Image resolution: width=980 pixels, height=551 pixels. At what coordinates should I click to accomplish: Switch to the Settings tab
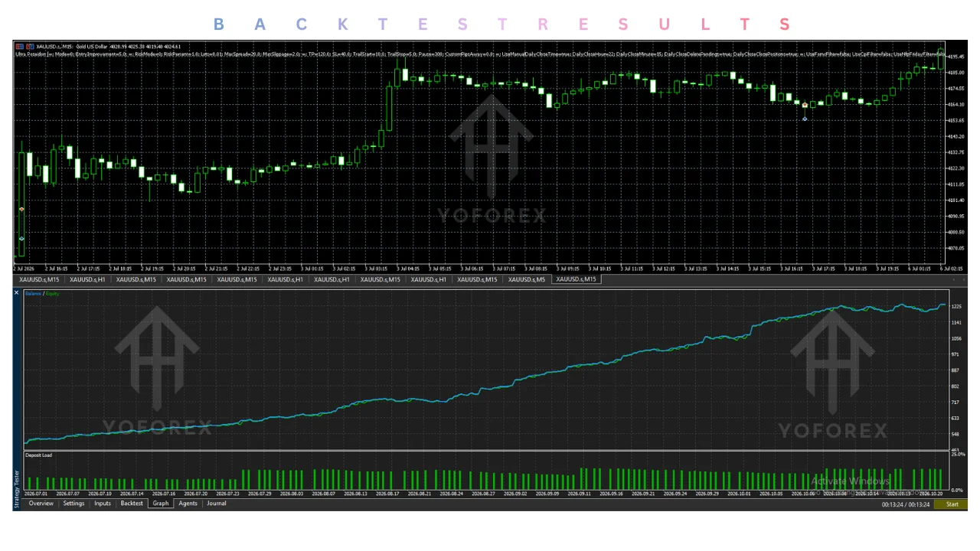73,504
